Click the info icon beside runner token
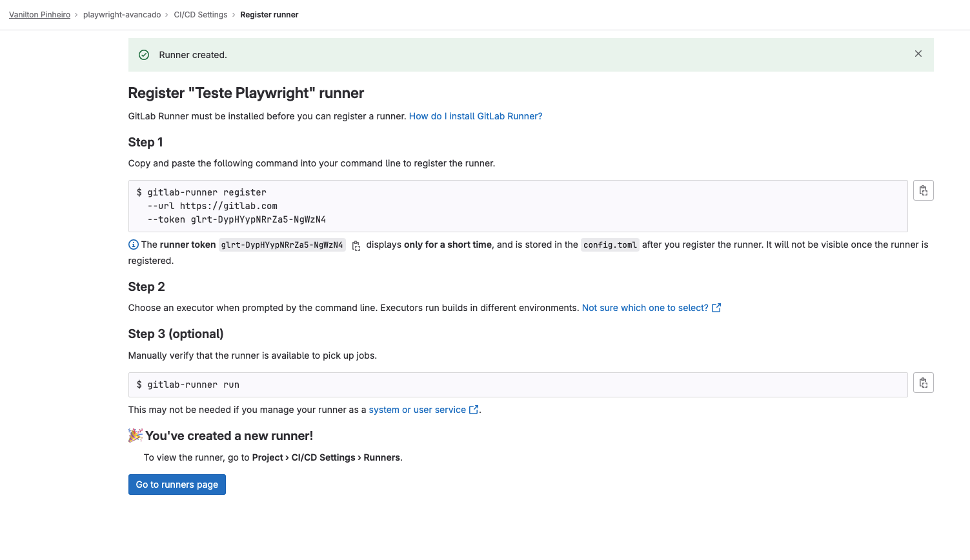The image size is (970, 560). coord(134,245)
